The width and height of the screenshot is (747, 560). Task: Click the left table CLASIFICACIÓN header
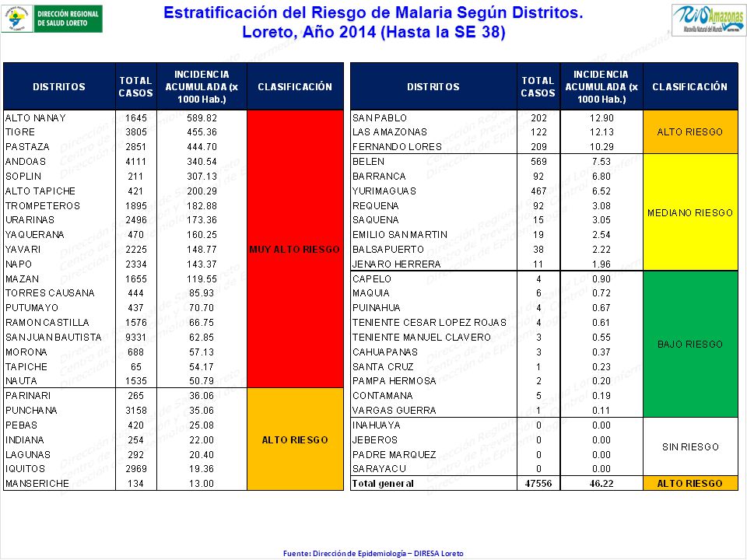pos(295,86)
